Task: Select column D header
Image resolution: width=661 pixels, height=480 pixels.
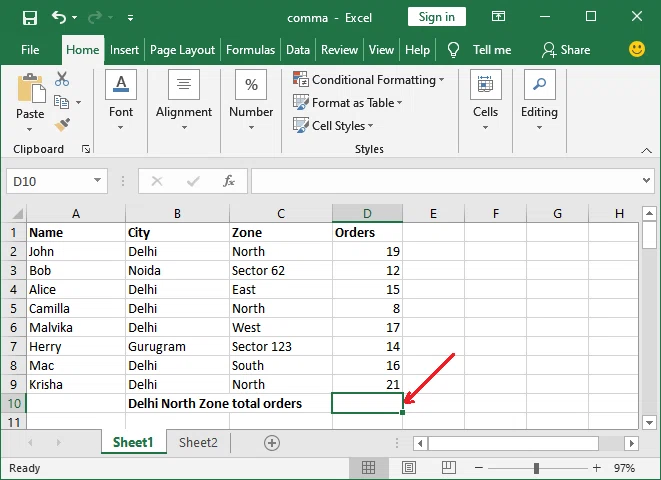Action: pyautogui.click(x=367, y=213)
